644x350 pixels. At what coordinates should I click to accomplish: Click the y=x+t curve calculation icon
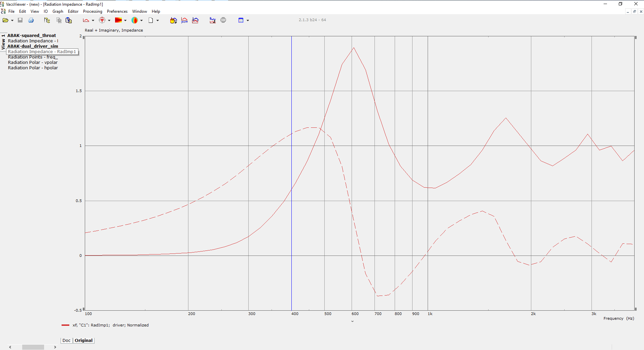(x=184, y=21)
